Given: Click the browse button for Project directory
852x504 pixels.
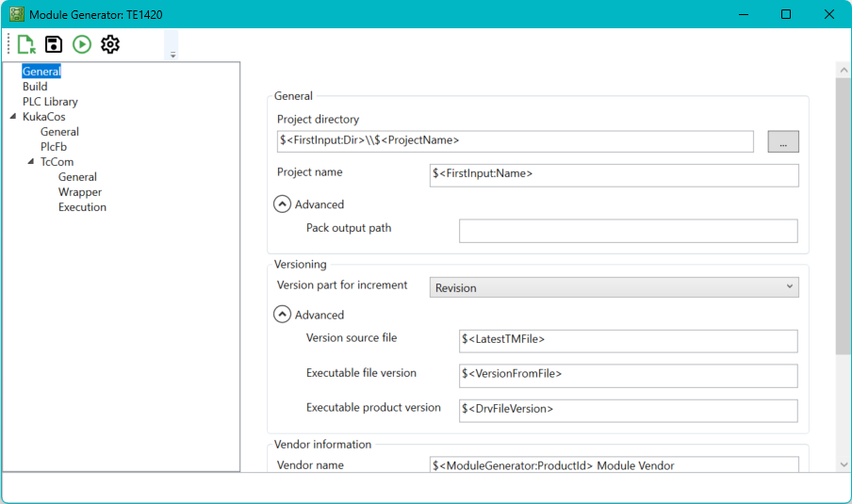Looking at the screenshot, I should tap(783, 141).
